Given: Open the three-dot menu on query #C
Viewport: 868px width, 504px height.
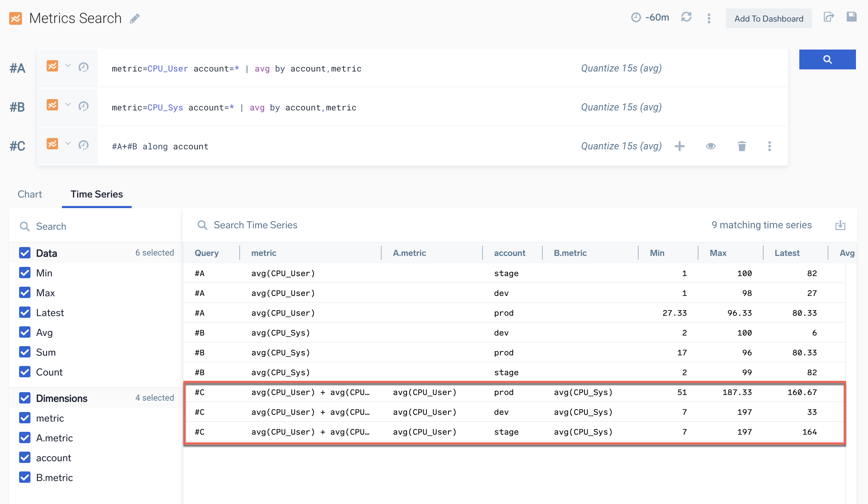Looking at the screenshot, I should 769,146.
